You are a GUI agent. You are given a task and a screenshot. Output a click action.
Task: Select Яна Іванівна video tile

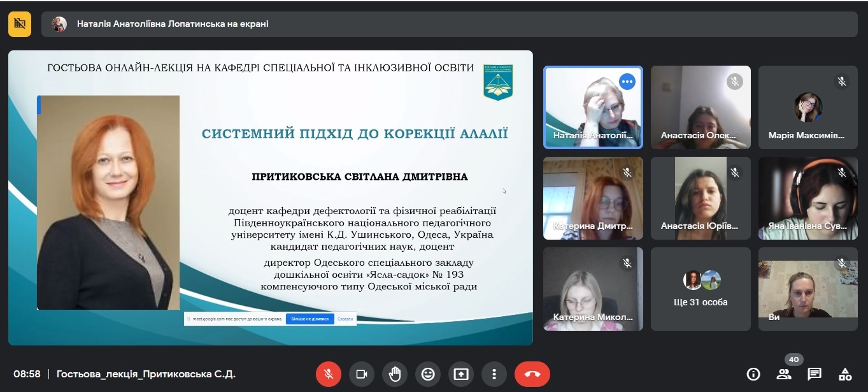click(x=808, y=198)
